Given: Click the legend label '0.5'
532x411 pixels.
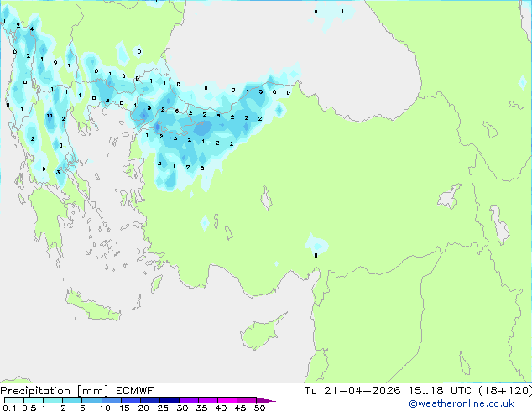Looking at the screenshot, I should [29, 408].
